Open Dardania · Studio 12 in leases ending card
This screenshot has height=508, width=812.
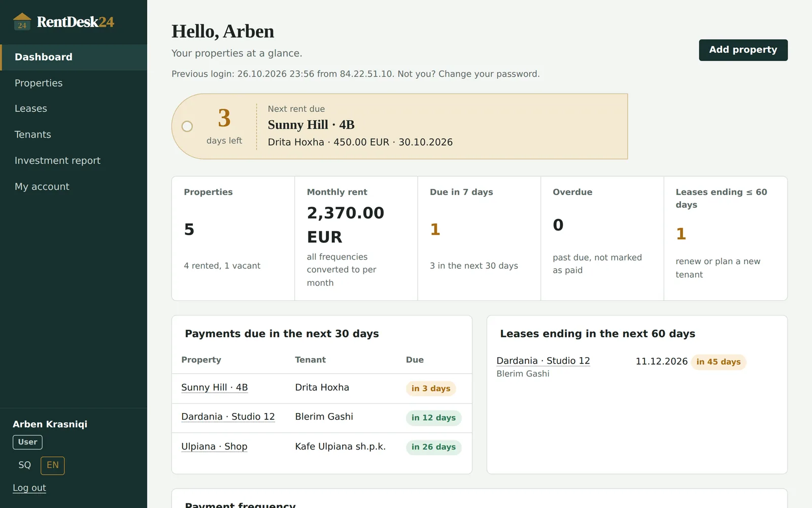click(x=543, y=361)
